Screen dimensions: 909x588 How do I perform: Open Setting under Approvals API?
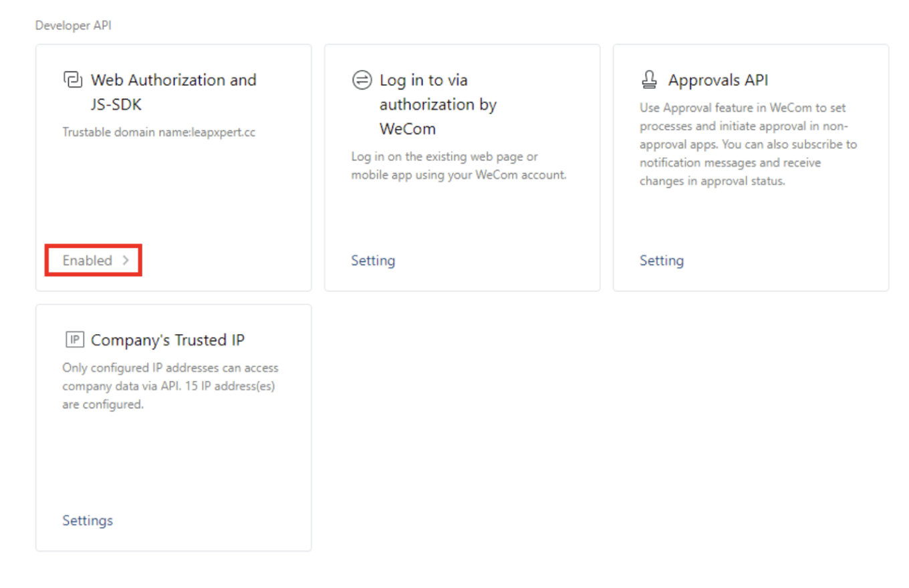coord(662,261)
